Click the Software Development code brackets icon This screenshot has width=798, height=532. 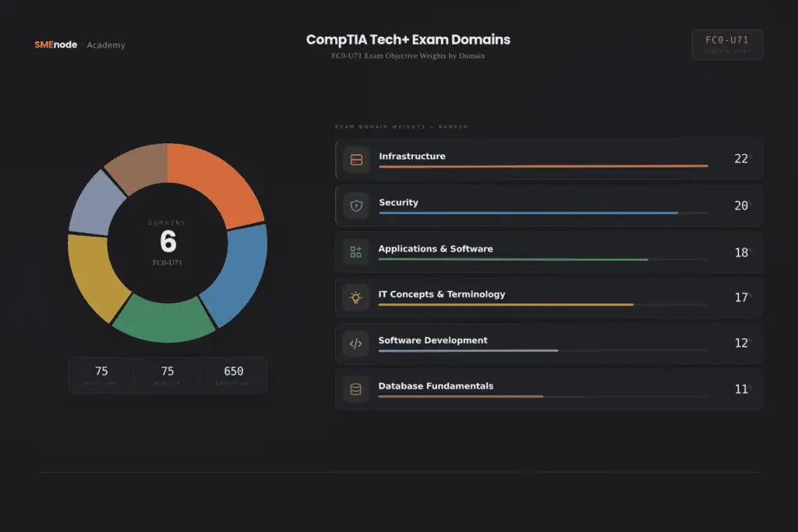pyautogui.click(x=356, y=343)
